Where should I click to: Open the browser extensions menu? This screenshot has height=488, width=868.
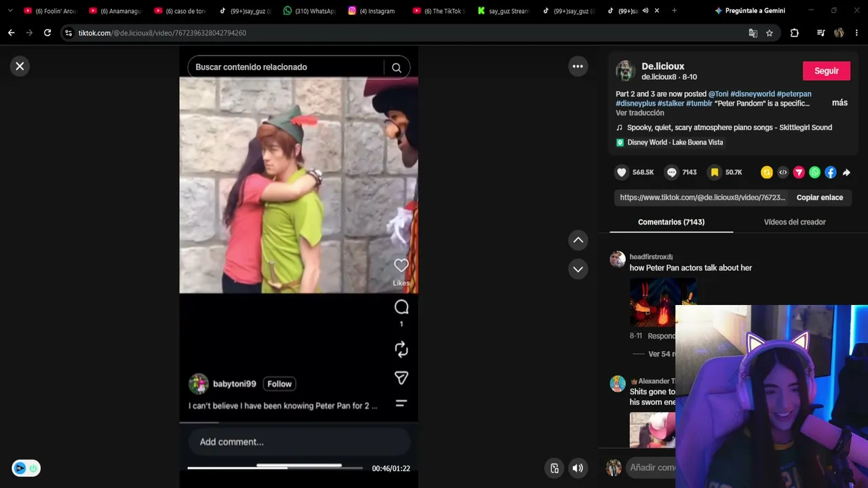click(x=795, y=33)
